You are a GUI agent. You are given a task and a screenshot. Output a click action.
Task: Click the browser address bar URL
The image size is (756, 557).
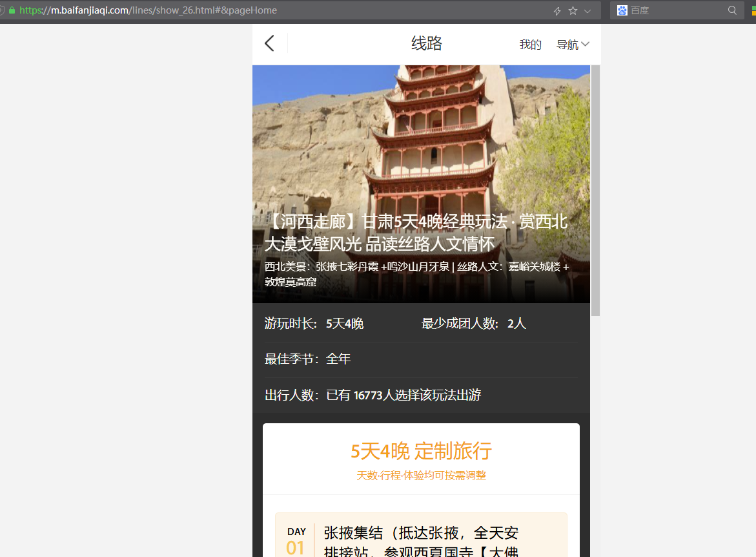coord(148,10)
